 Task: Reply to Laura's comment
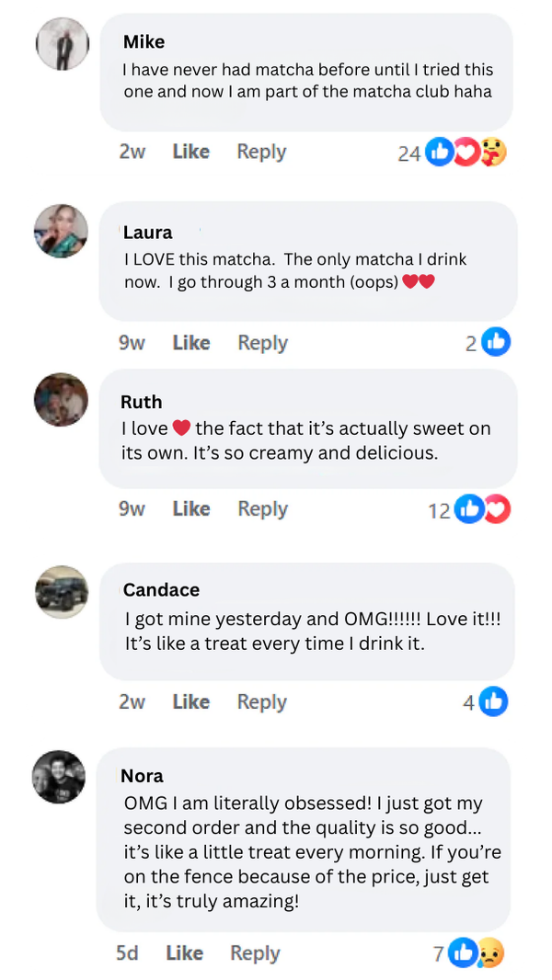(x=262, y=342)
